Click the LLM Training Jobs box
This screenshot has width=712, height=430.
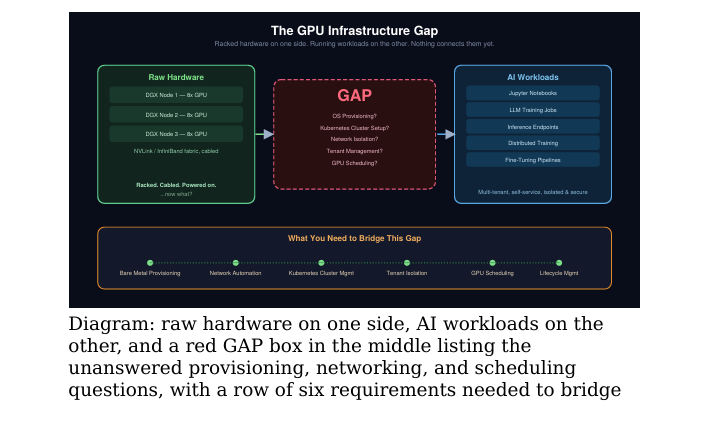click(533, 110)
